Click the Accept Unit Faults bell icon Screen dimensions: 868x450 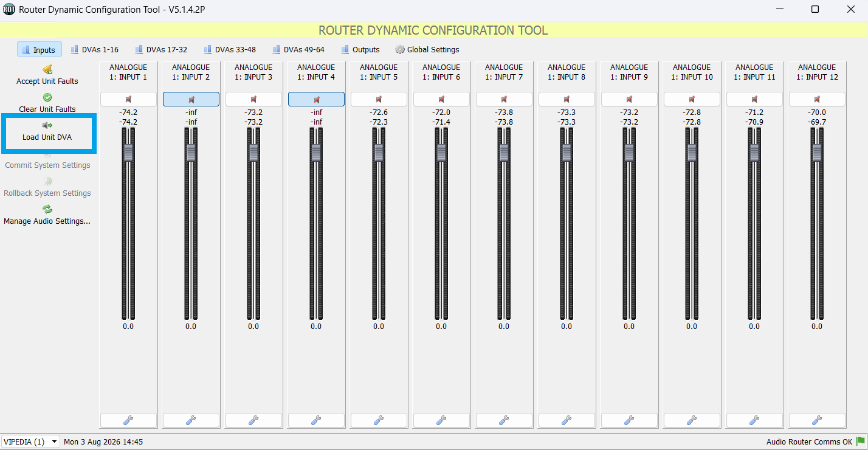tap(47, 69)
